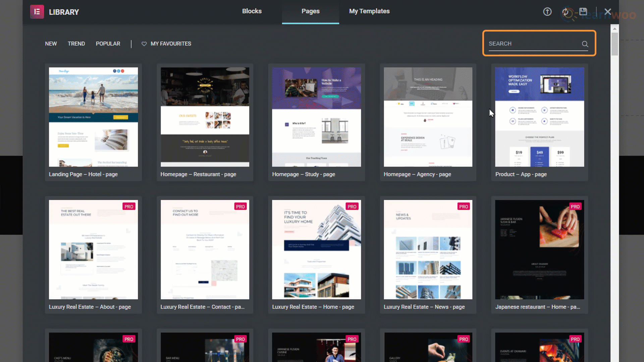Filter templates by TREND
644x362 pixels.
point(76,44)
